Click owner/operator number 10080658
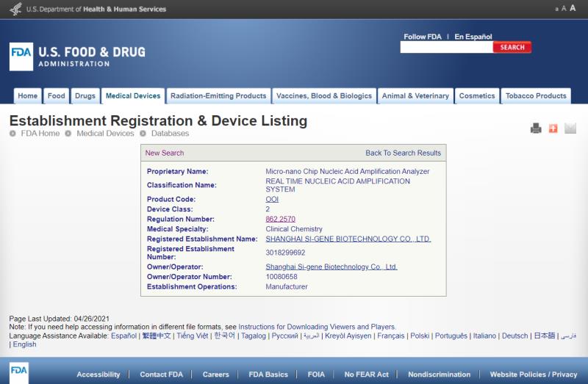This screenshot has height=384, width=588. [282, 277]
